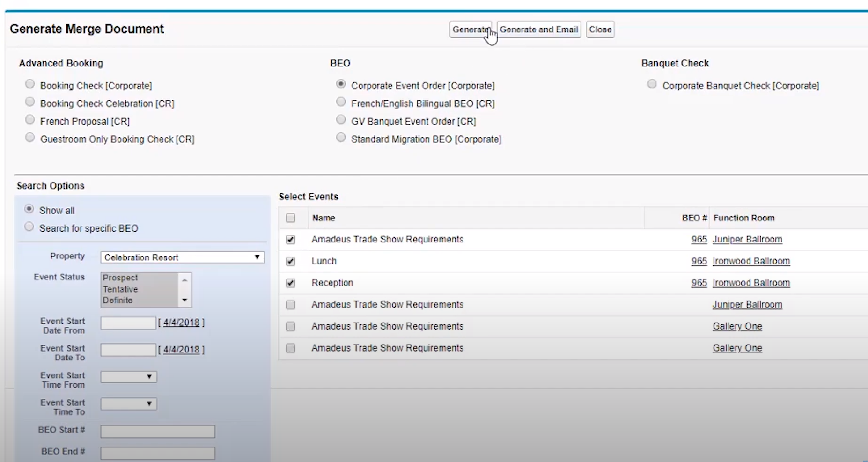Select Corporate Banquet Check [Corporate] radio
The width and height of the screenshot is (868, 462).
click(652, 84)
